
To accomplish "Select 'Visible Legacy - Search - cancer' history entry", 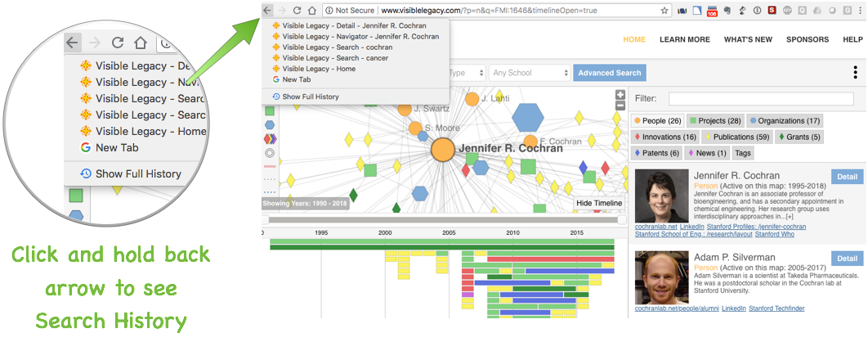I will 356,57.
